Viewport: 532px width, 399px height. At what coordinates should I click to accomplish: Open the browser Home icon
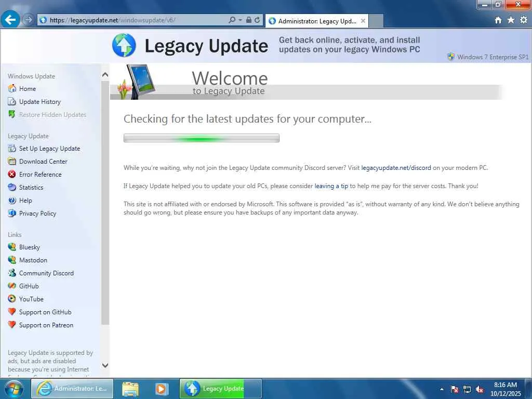498,20
